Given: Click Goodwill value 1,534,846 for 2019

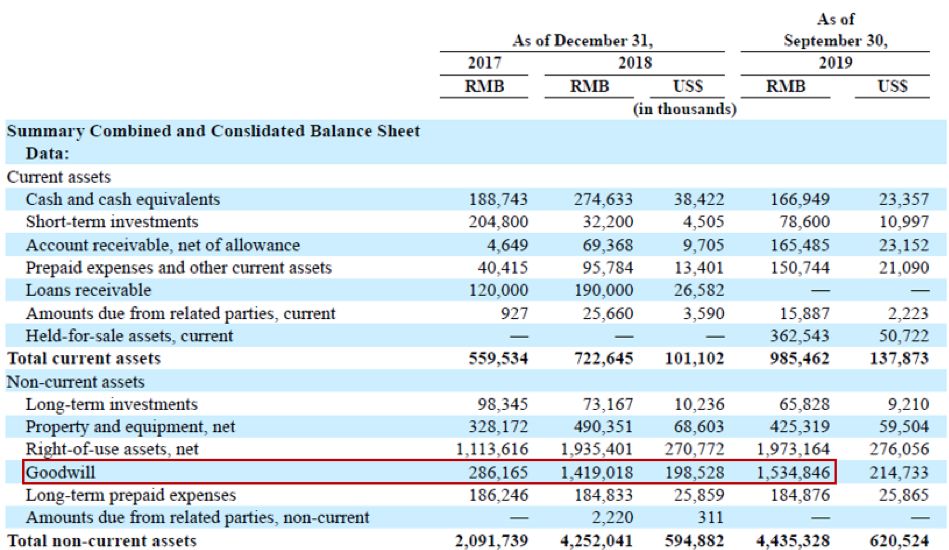Looking at the screenshot, I should pos(793,472).
